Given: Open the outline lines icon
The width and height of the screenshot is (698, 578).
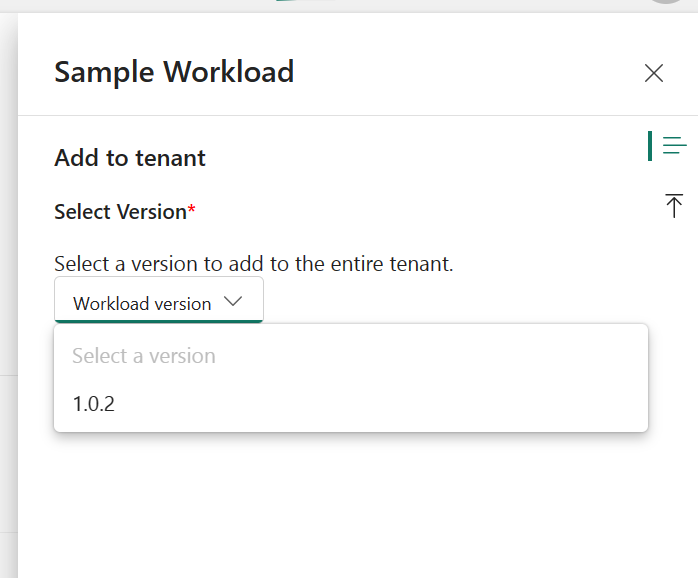Looking at the screenshot, I should point(675,146).
